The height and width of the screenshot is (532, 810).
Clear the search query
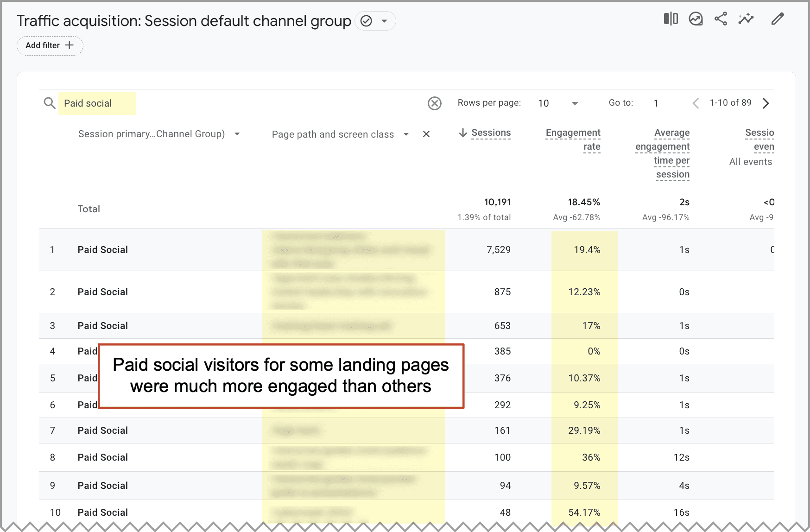434,103
